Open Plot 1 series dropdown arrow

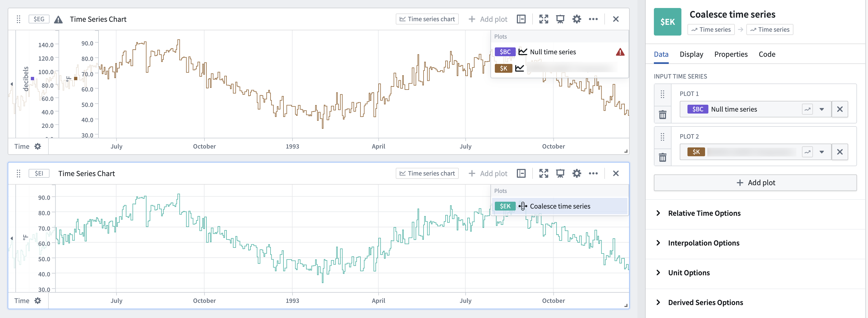821,109
